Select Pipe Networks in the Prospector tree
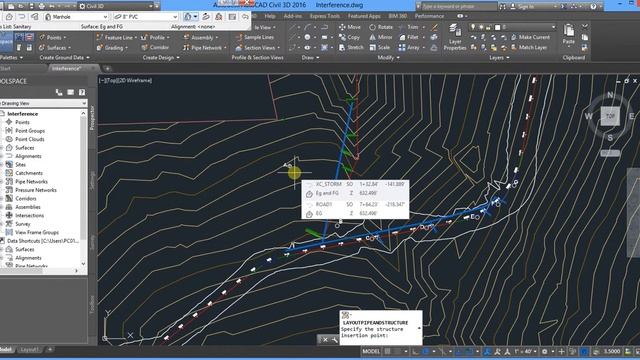This screenshot has height=360, width=640. 31,182
